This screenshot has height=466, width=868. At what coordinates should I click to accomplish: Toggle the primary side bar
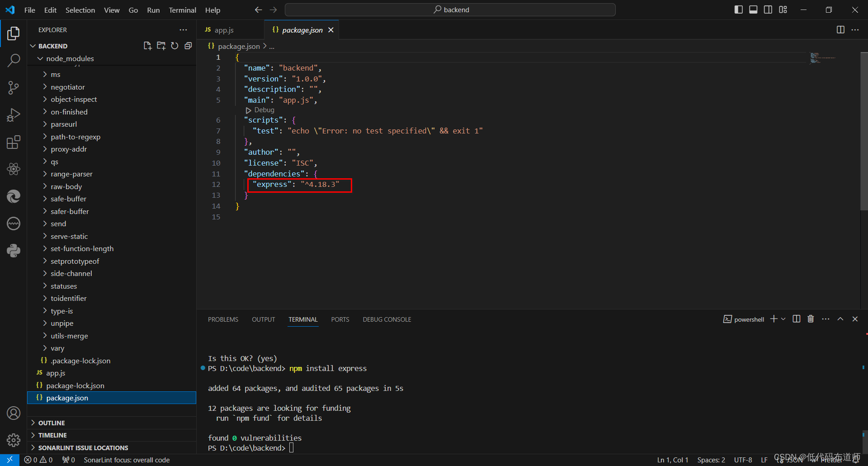coord(739,10)
